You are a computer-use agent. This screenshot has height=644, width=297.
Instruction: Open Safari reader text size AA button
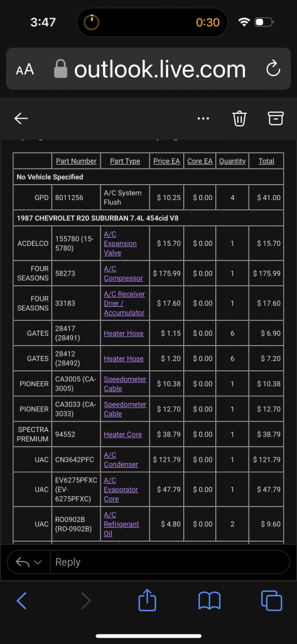[24, 69]
